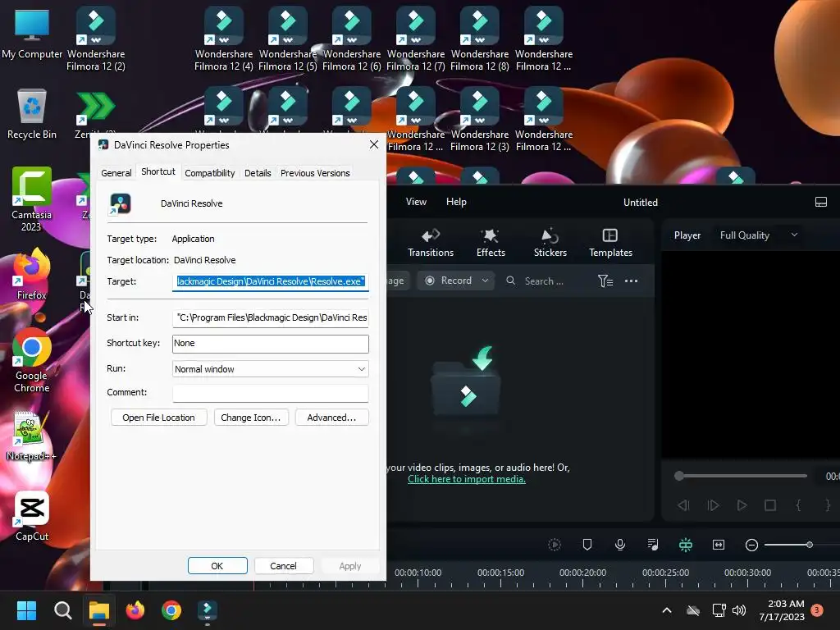The image size is (840, 630).
Task: Click the filter icon in Filmora media panel
Action: tap(605, 281)
